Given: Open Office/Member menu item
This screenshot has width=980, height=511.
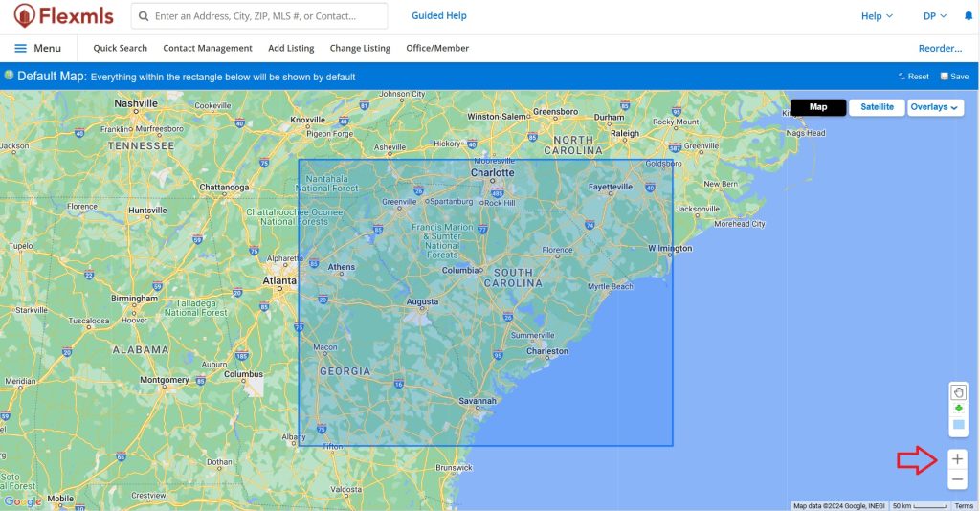Looking at the screenshot, I should (437, 48).
